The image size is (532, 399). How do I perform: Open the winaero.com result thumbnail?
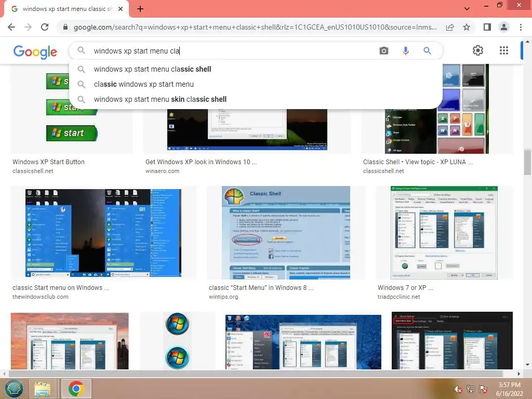pyautogui.click(x=247, y=129)
